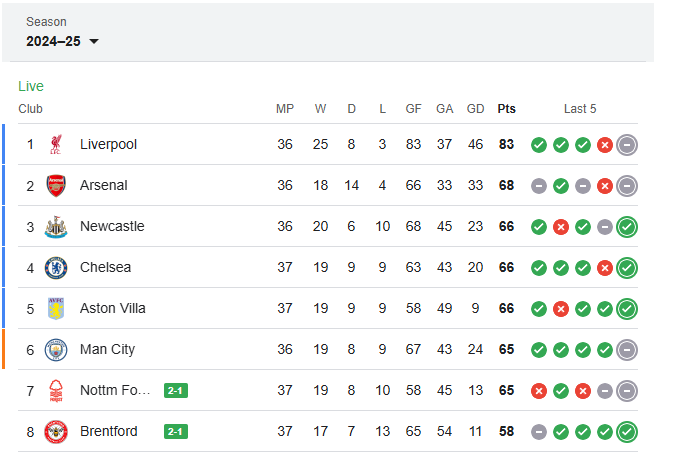The image size is (687, 453).
Task: Click Nottm Forest's live 2-1 score badge
Action: pyautogui.click(x=176, y=390)
